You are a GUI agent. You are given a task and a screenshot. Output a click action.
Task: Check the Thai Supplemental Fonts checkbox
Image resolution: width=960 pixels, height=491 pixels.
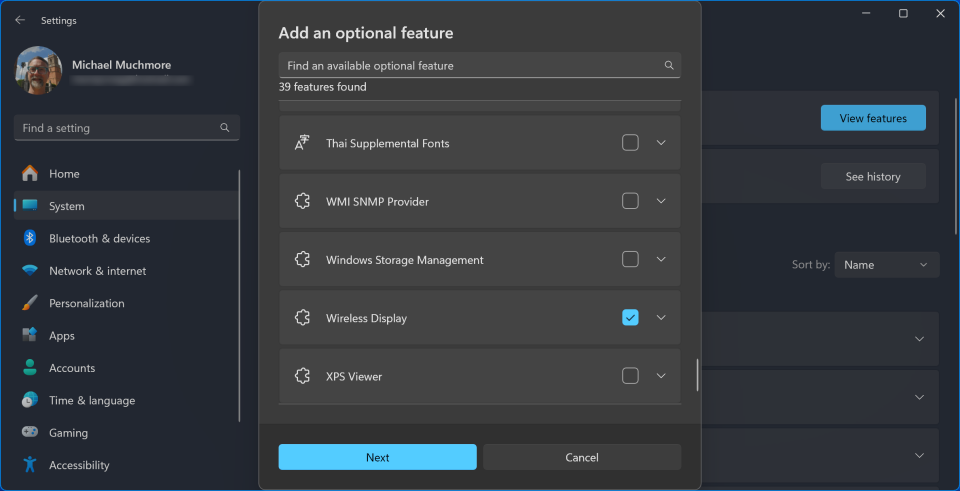pos(630,143)
